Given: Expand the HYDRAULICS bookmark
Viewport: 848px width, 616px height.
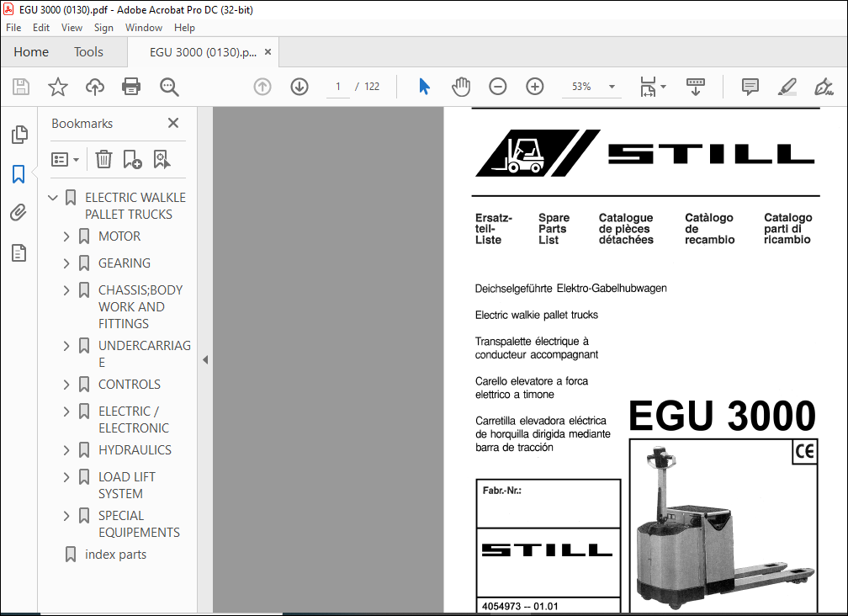Looking at the screenshot, I should click(x=66, y=450).
